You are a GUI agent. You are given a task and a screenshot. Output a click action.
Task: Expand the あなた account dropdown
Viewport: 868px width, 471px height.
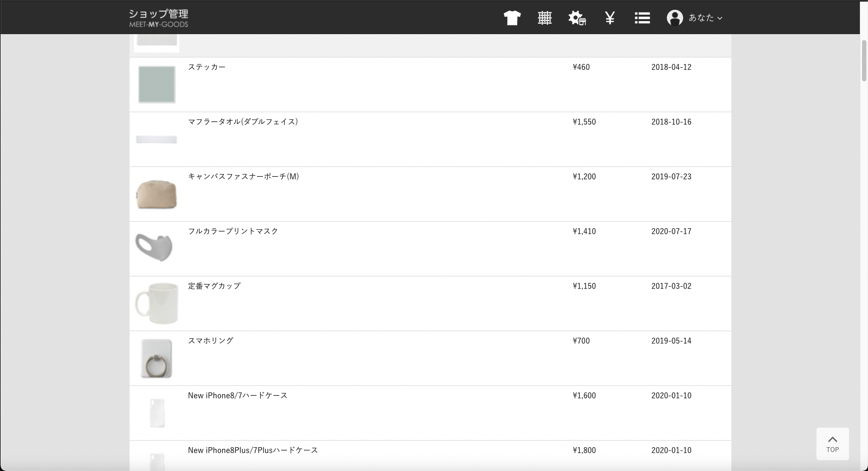[x=705, y=18]
